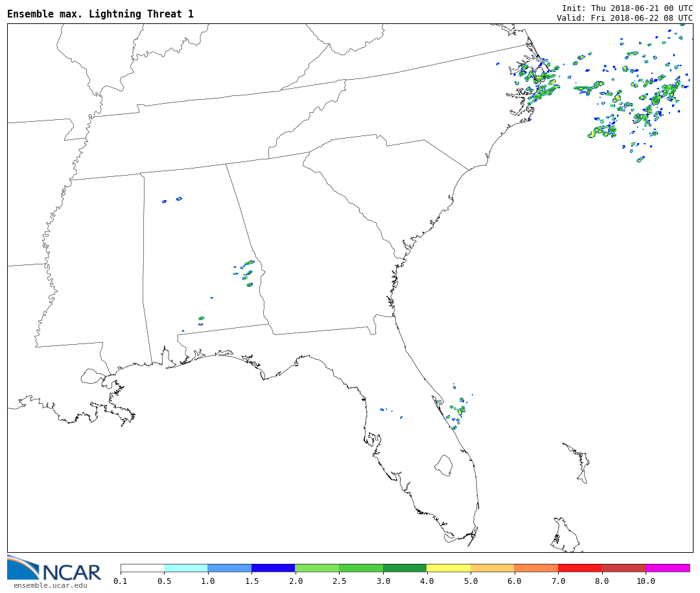700x593 pixels.
Task: Click the colorbar label '10.0'
Action: pyautogui.click(x=646, y=581)
